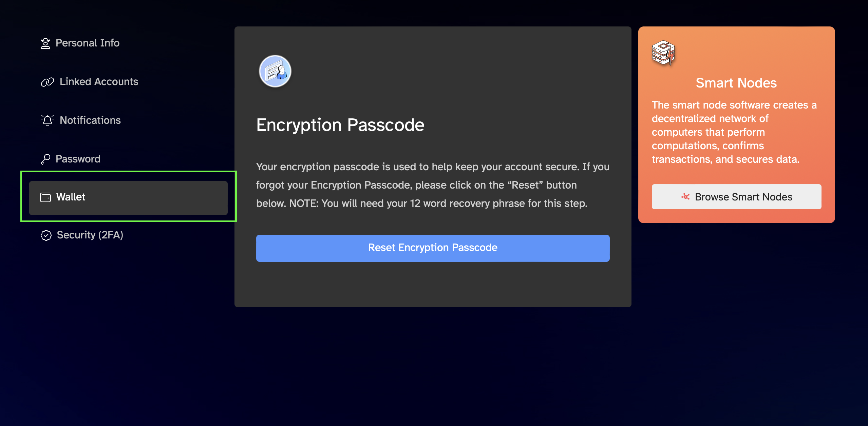The image size is (868, 426).
Task: Click the Security 2FA shield badge icon
Action: point(46,235)
